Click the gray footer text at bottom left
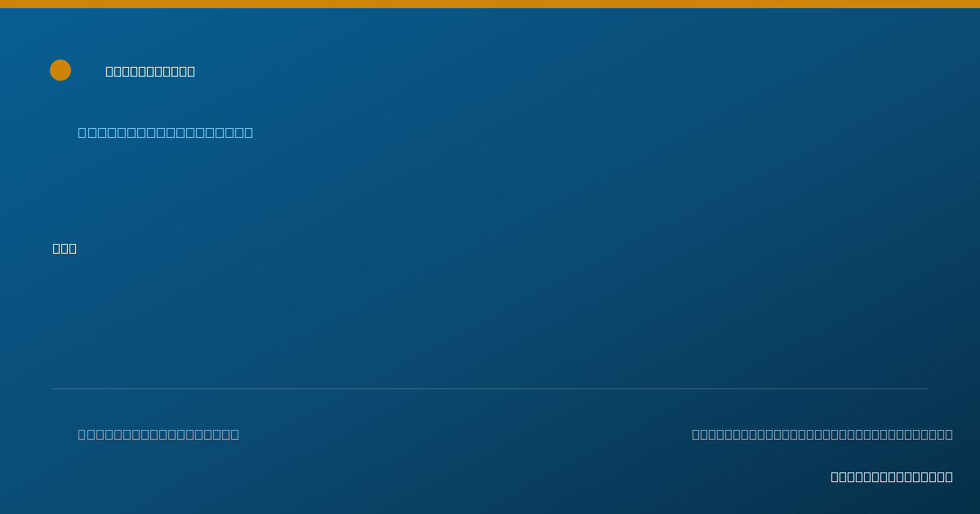 point(158,434)
